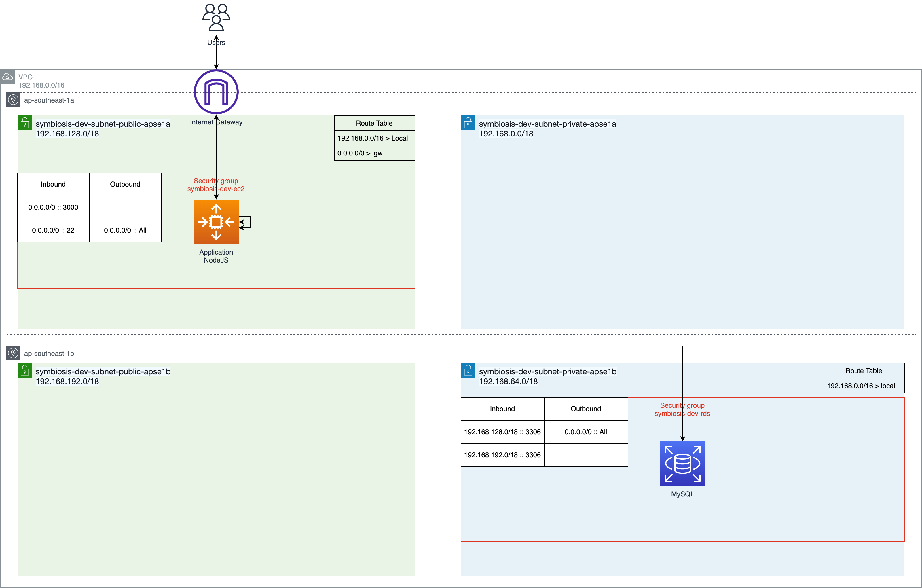Select the Internet Gateway icon

[216, 92]
